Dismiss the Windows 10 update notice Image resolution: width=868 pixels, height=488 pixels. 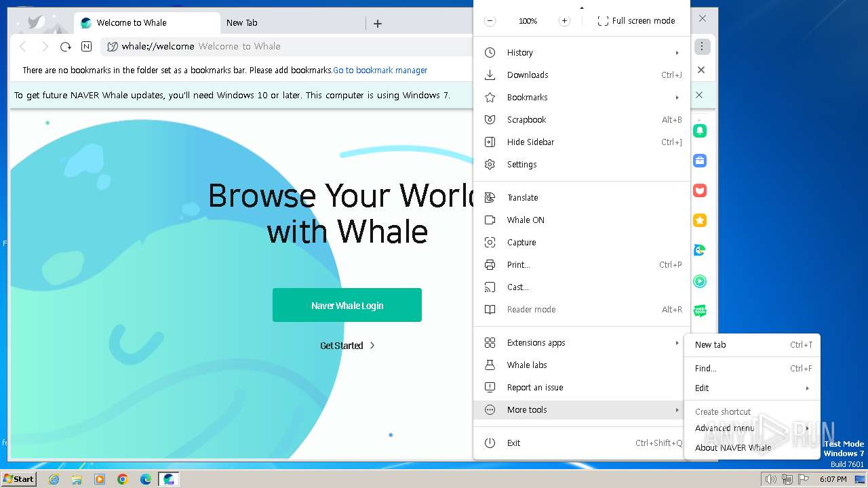(x=699, y=95)
